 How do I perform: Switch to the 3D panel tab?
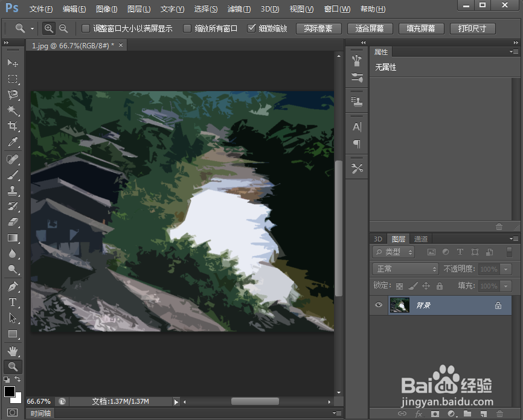click(x=378, y=239)
